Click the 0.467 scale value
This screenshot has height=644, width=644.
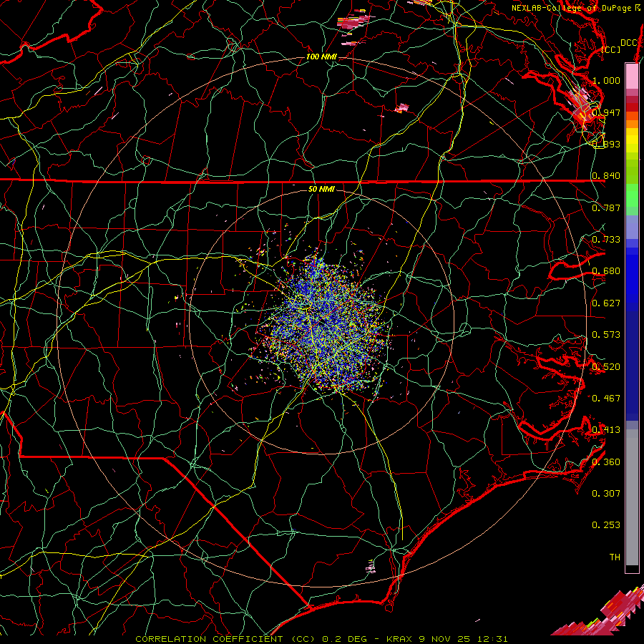[x=606, y=399]
